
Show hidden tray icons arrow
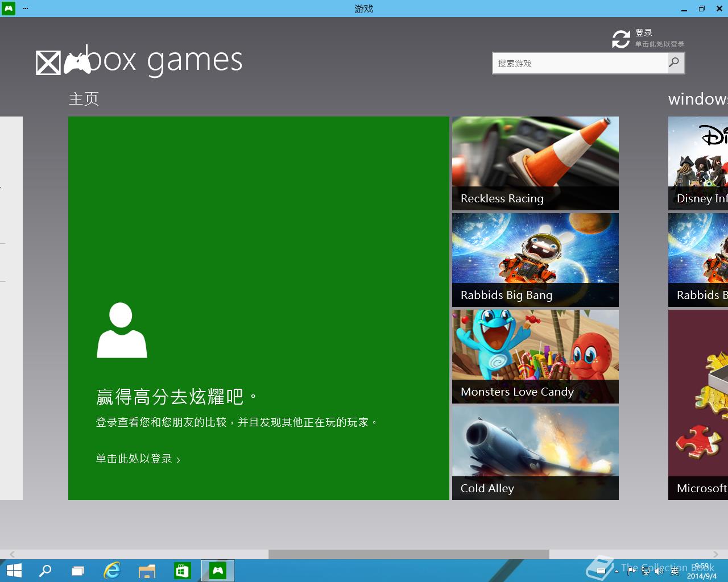click(x=617, y=571)
